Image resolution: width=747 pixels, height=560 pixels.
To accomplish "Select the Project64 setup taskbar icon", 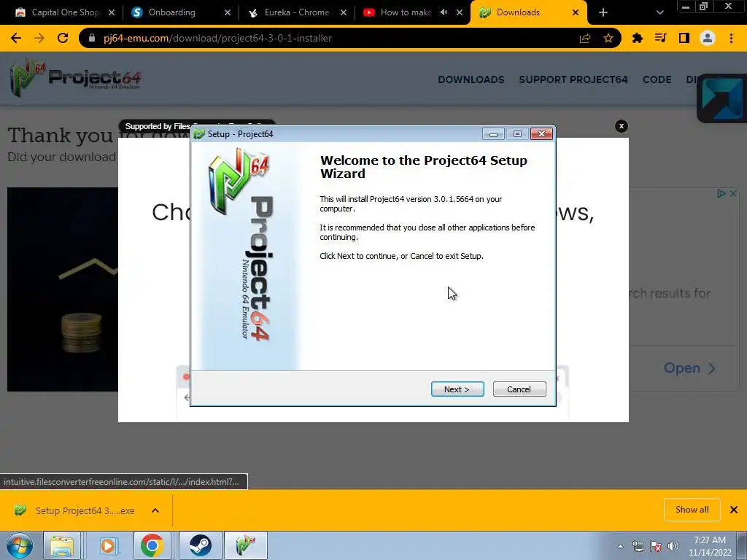I will pos(245,545).
